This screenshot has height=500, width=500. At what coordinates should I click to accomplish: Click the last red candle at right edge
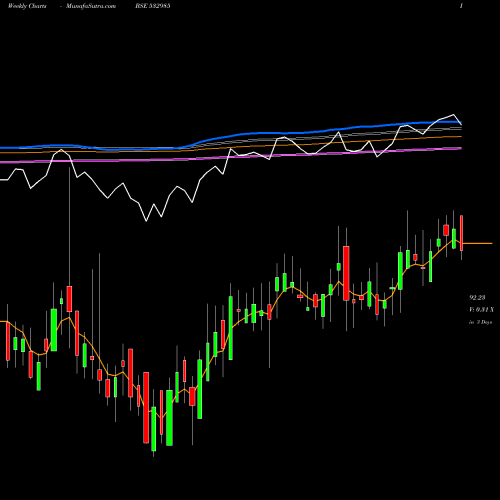[462, 233]
